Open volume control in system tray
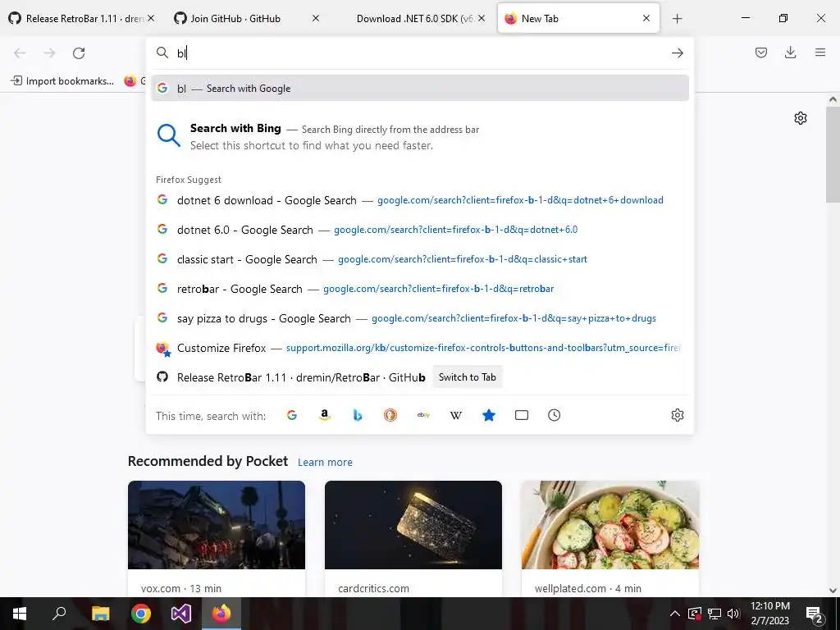Screen dimensions: 840x630 coord(733,614)
